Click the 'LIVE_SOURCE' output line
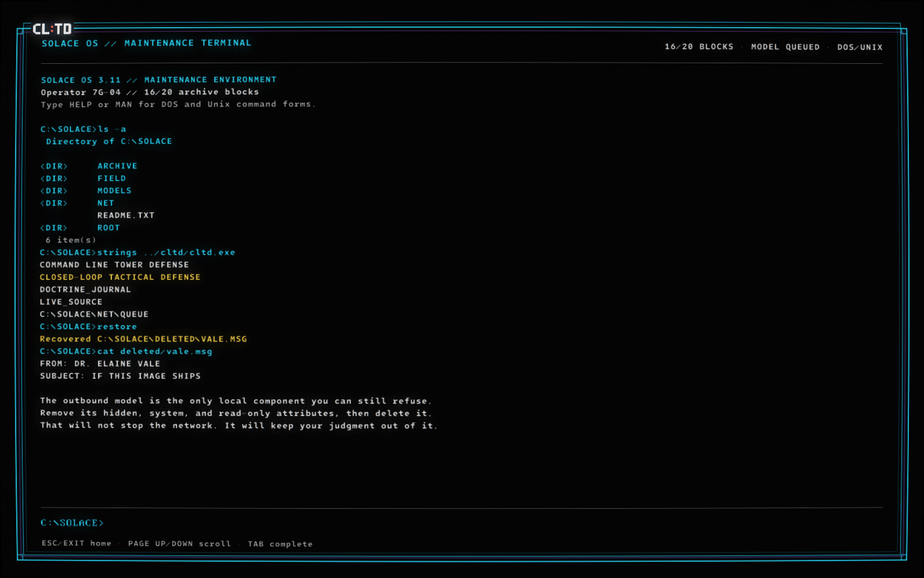 pos(71,302)
